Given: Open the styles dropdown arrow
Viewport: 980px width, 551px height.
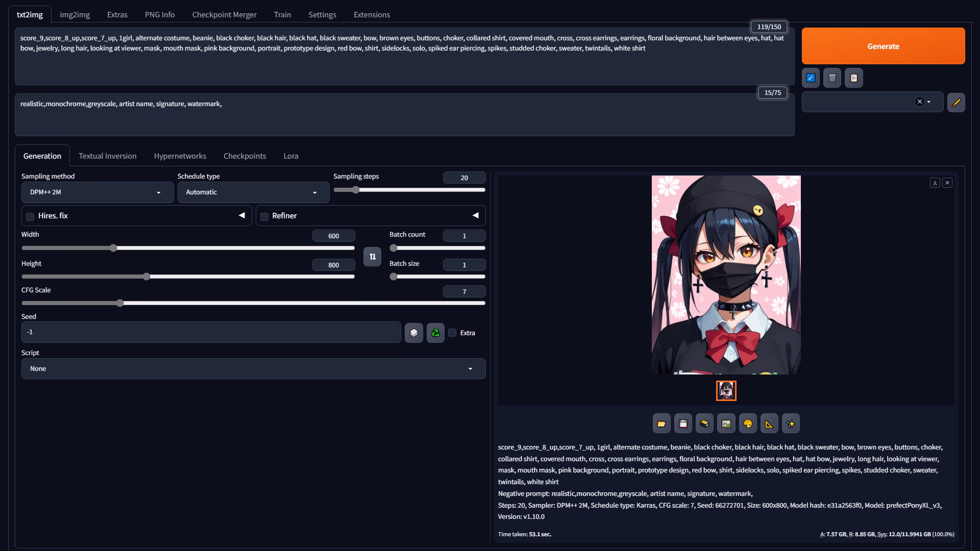Looking at the screenshot, I should pos(929,102).
